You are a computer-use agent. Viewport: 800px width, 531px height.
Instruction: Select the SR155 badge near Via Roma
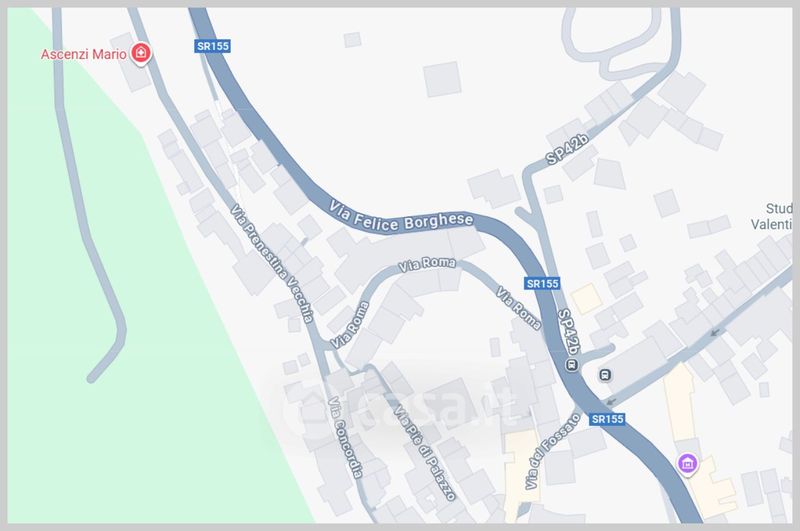542,283
